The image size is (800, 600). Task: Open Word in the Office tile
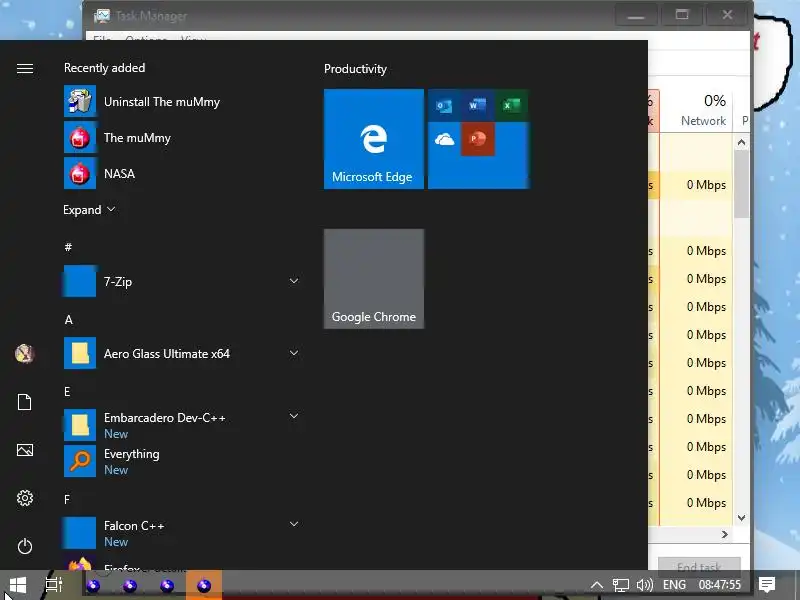478,106
